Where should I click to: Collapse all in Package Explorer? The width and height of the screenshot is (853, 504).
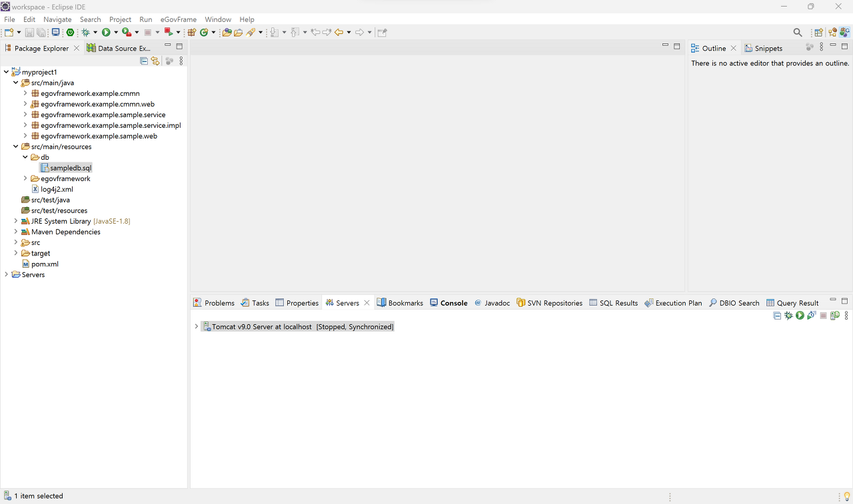click(x=144, y=61)
